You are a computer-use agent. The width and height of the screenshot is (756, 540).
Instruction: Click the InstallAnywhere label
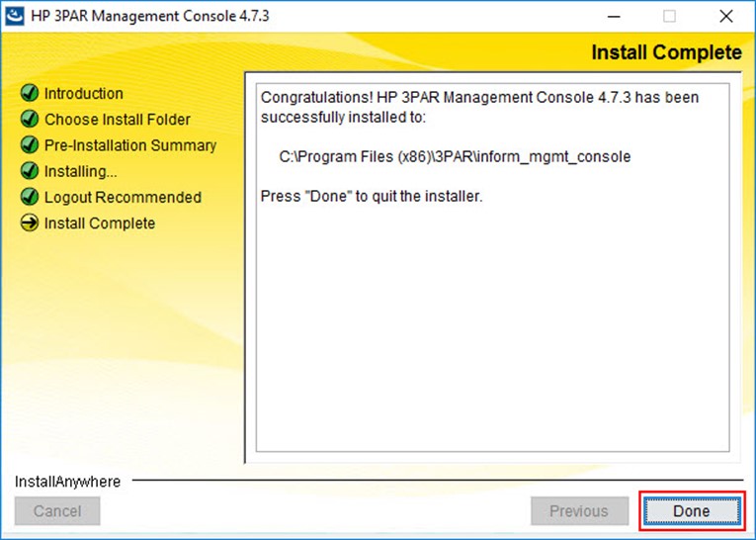67,482
